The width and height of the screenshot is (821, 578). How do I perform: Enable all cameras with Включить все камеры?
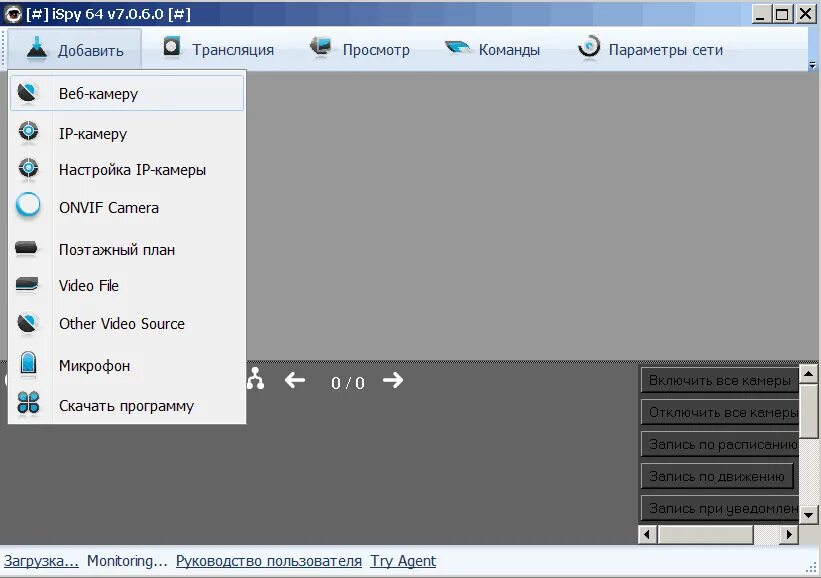point(718,379)
